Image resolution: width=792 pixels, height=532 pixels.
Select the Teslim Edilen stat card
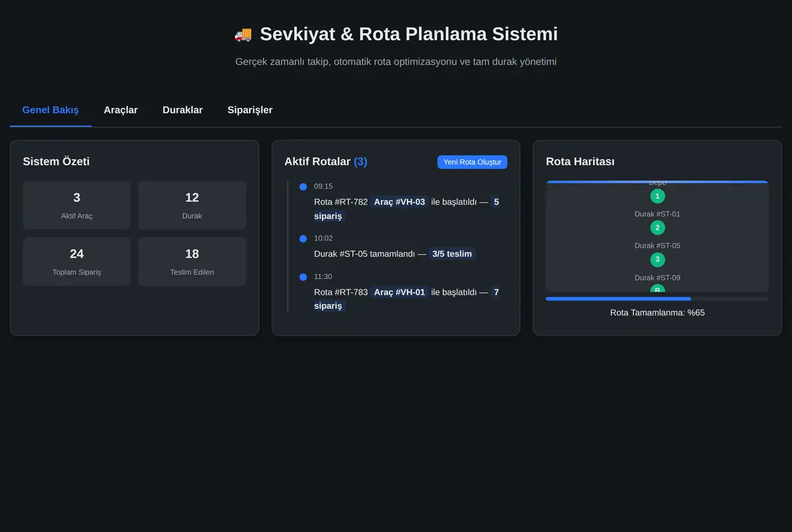(192, 261)
